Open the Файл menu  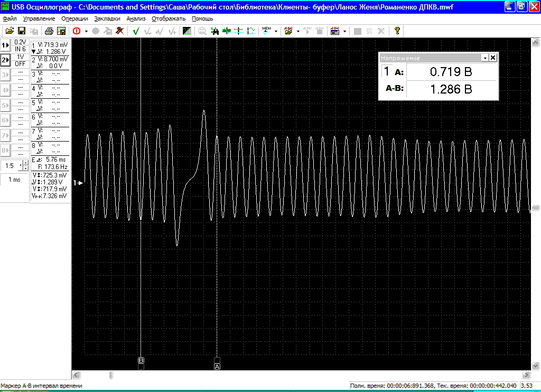tap(10, 18)
